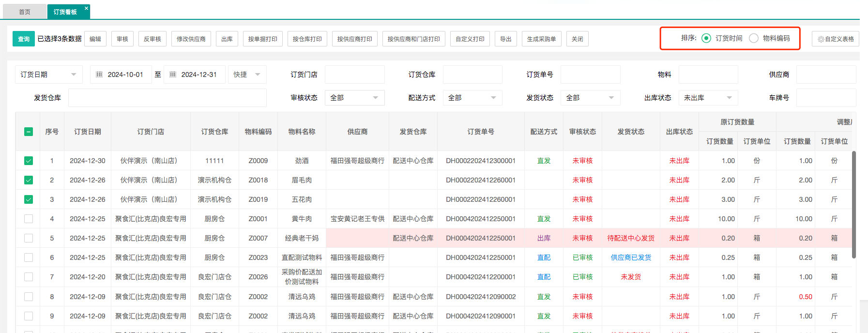This screenshot has width=868, height=333.
Task: Click the 导出 export button
Action: pyautogui.click(x=505, y=39)
